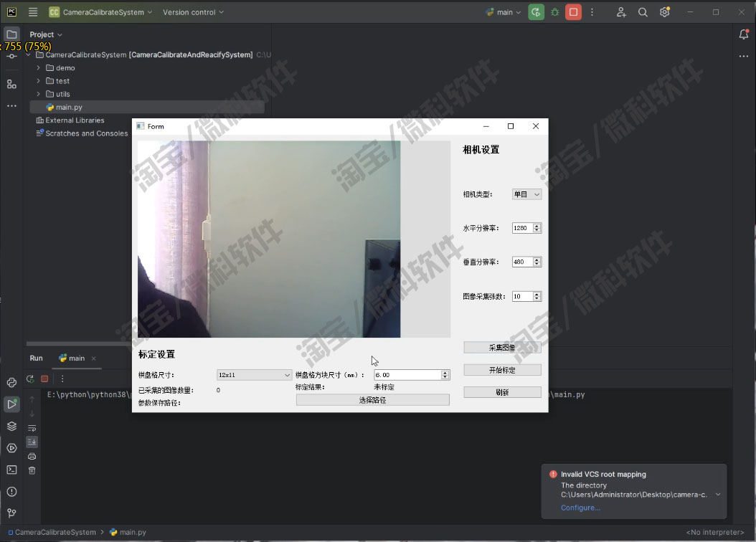Click the 刷新 button
The width and height of the screenshot is (756, 542).
point(502,392)
